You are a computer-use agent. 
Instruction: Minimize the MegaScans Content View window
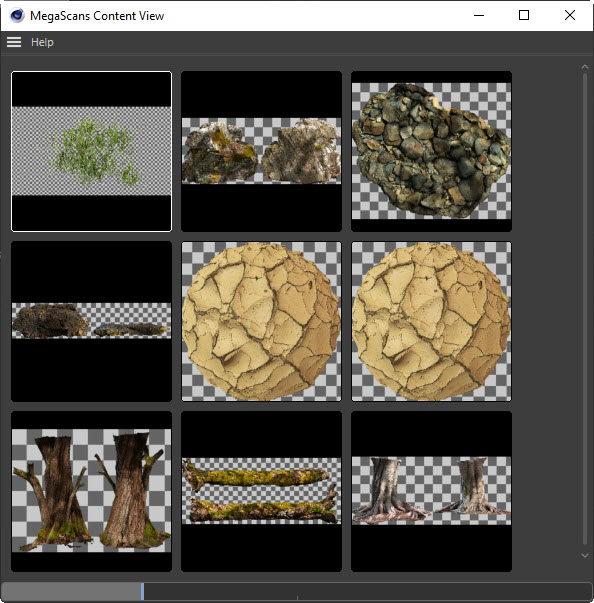point(479,15)
